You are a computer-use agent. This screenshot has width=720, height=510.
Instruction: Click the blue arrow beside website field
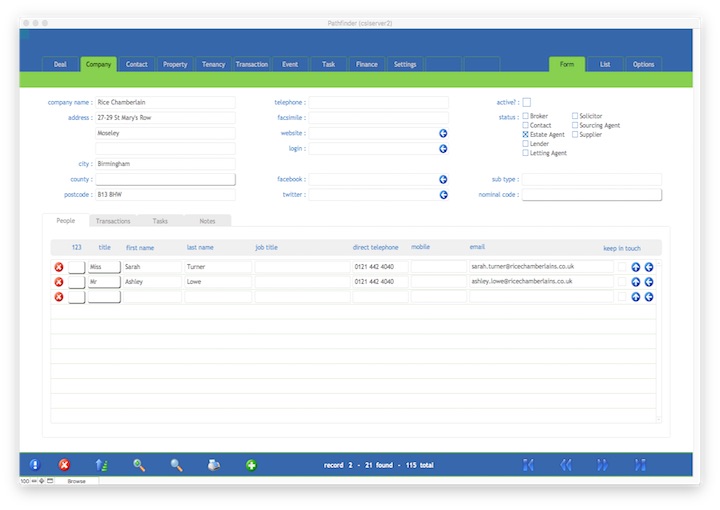(x=443, y=133)
